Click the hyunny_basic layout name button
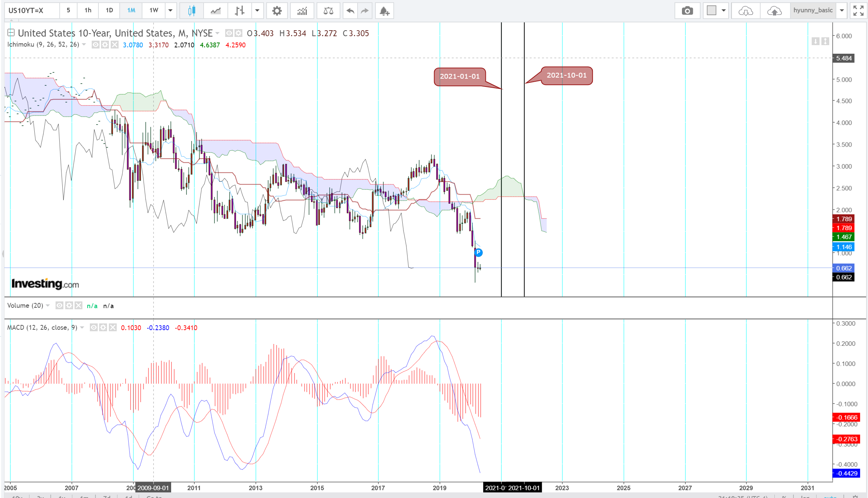Image resolution: width=868 pixels, height=498 pixels. (813, 10)
